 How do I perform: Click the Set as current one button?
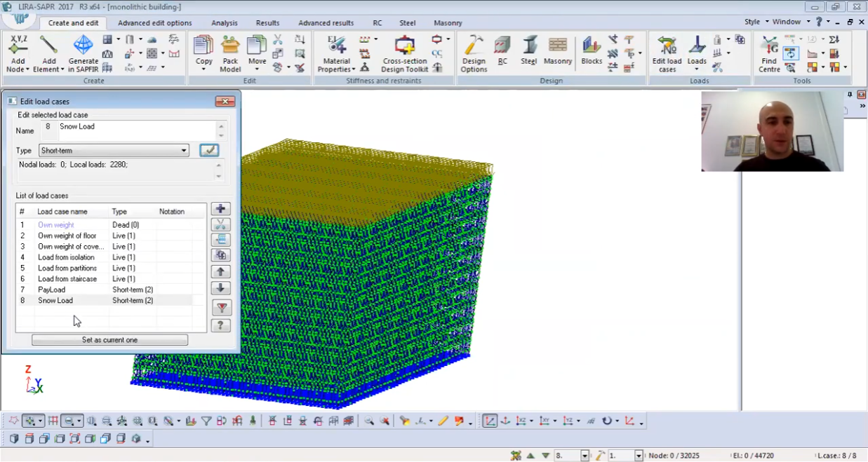coord(109,340)
